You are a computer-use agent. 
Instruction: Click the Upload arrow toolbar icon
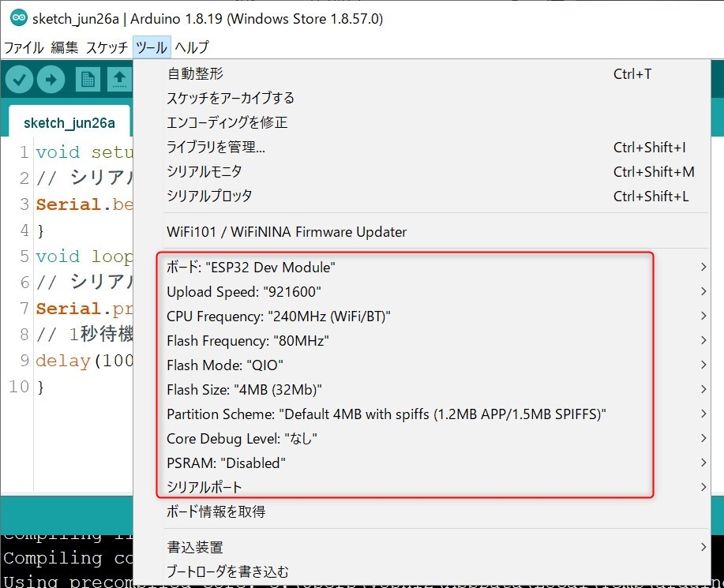tap(51, 79)
